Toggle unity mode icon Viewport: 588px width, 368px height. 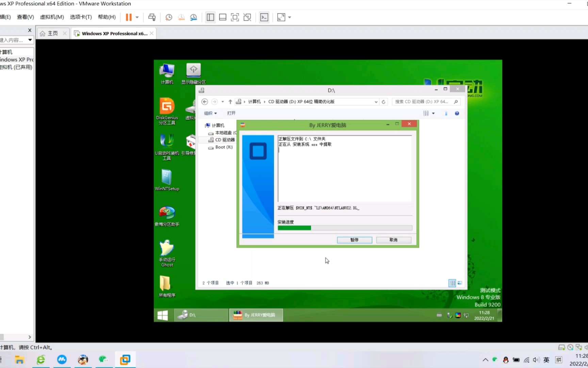[247, 17]
